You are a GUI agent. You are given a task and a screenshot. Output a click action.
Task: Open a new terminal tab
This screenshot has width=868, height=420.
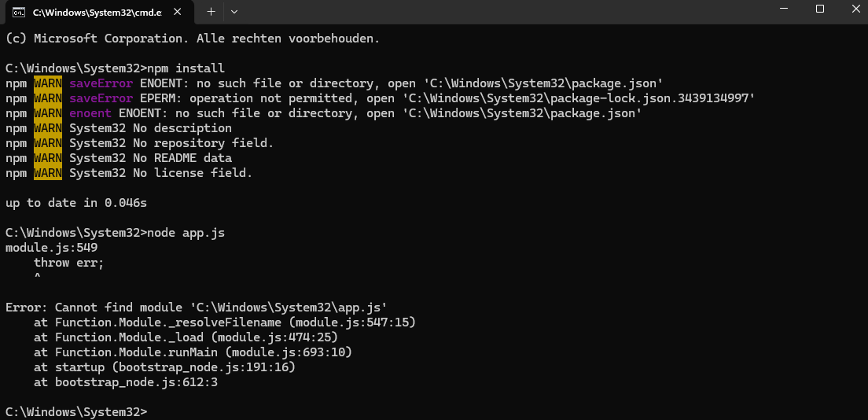point(211,12)
